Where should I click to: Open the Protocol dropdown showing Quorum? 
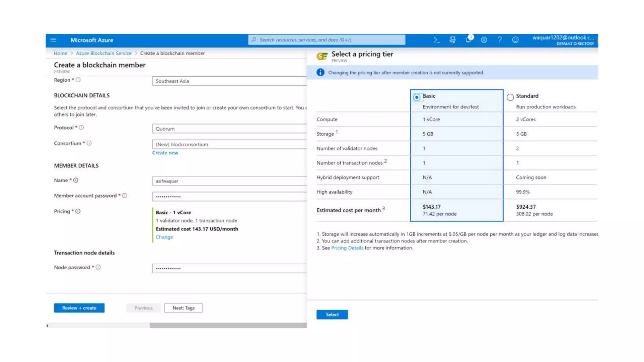coord(229,129)
